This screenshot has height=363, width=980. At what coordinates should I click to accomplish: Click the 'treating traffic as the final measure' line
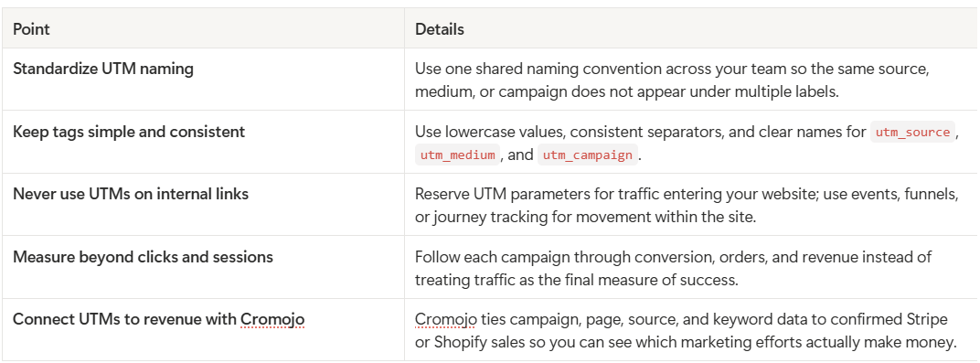coord(576,280)
